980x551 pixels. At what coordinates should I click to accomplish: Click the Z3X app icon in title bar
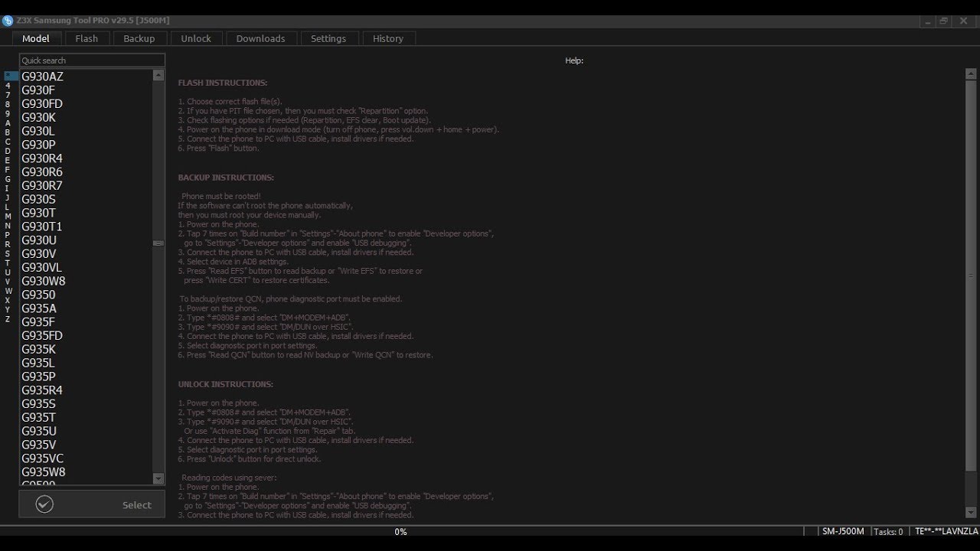8,20
